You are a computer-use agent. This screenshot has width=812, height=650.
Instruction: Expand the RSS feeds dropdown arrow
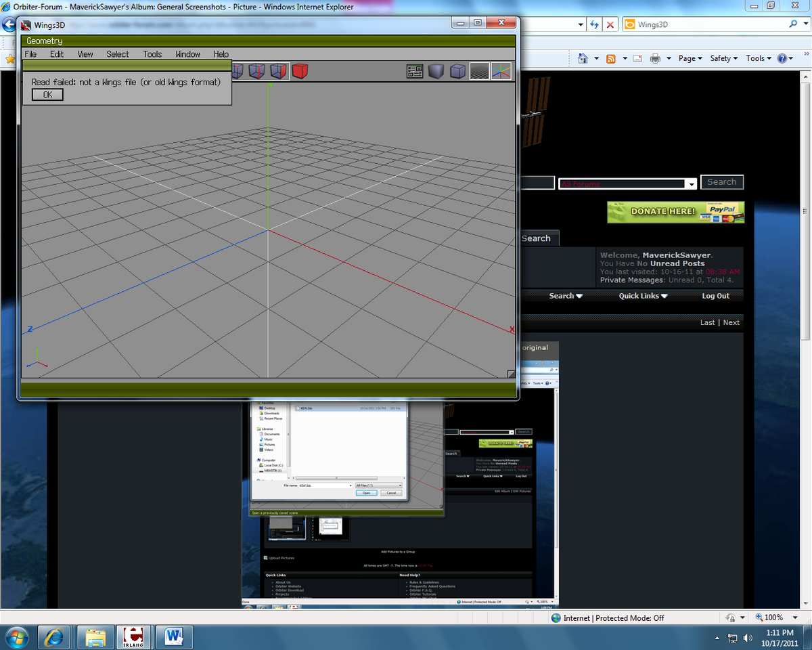click(625, 58)
